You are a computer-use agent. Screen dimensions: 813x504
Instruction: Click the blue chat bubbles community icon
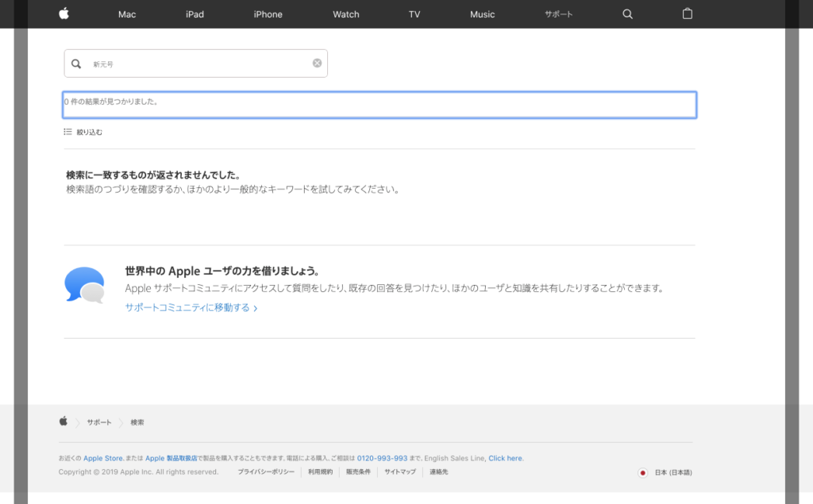[84, 285]
